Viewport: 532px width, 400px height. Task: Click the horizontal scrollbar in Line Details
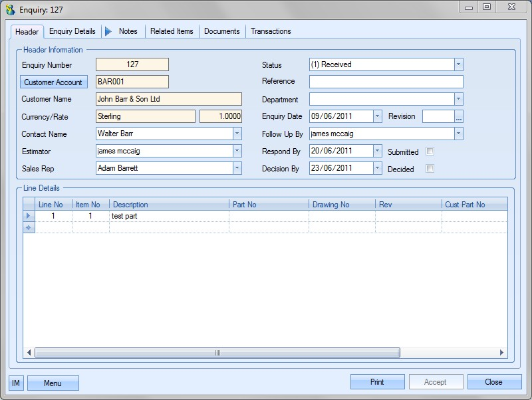[x=217, y=353]
